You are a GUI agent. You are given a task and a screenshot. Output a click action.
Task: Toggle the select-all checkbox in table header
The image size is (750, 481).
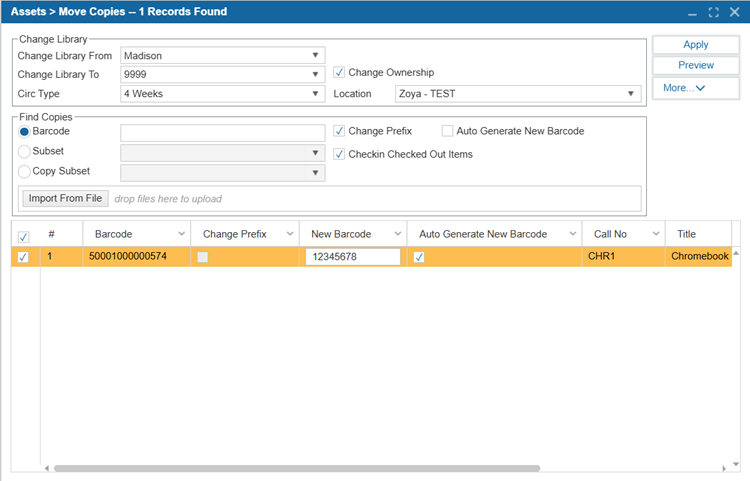pyautogui.click(x=23, y=237)
